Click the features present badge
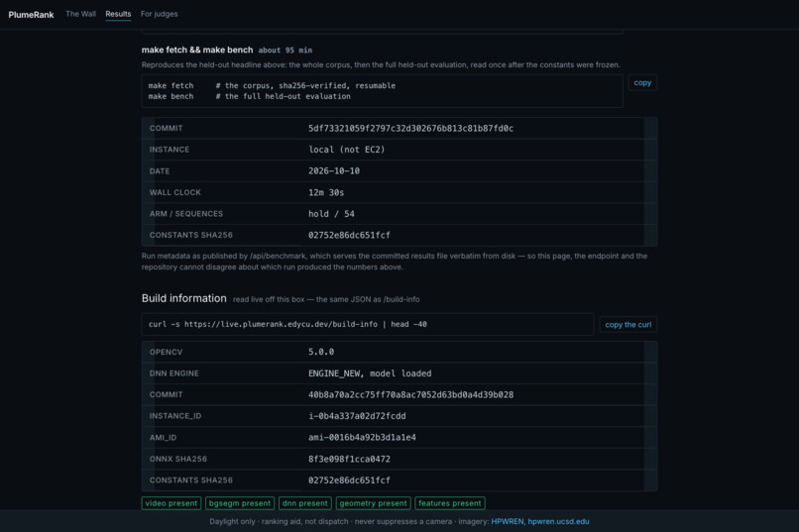Screen dimensions: 799x532 point(450,503)
